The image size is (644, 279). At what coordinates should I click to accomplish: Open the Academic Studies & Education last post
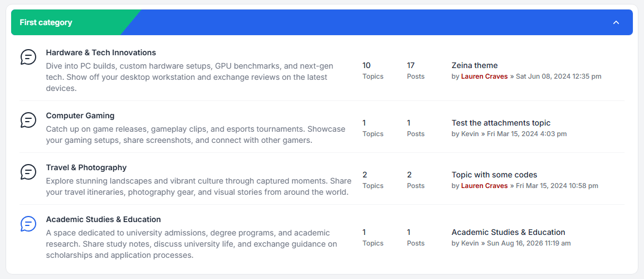tap(508, 232)
